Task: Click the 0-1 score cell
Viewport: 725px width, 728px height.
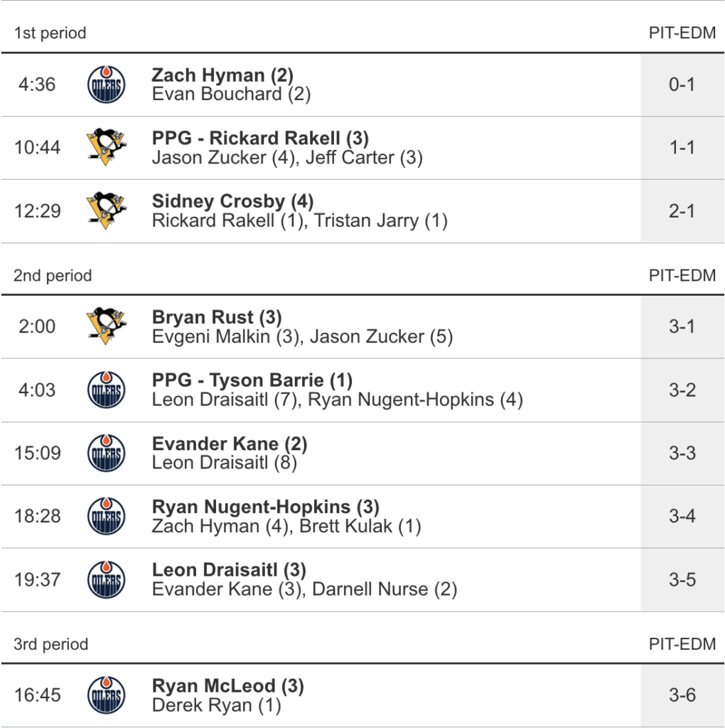Action: (x=682, y=85)
